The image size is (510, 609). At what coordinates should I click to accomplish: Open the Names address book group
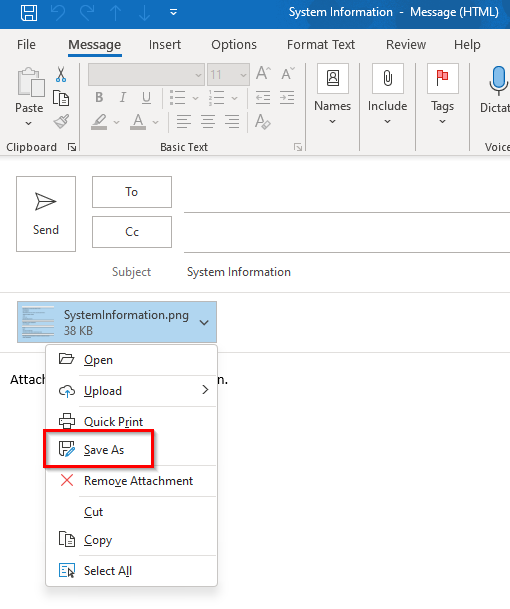[x=332, y=95]
